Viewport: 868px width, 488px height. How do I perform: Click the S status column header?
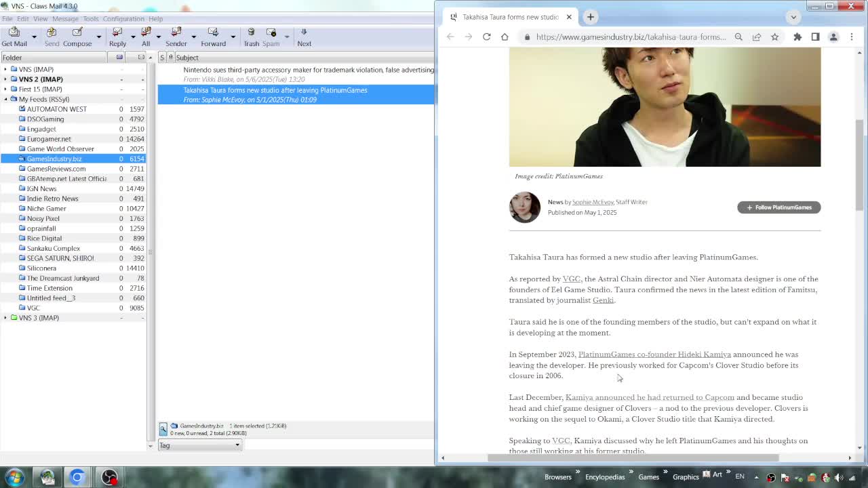point(162,58)
